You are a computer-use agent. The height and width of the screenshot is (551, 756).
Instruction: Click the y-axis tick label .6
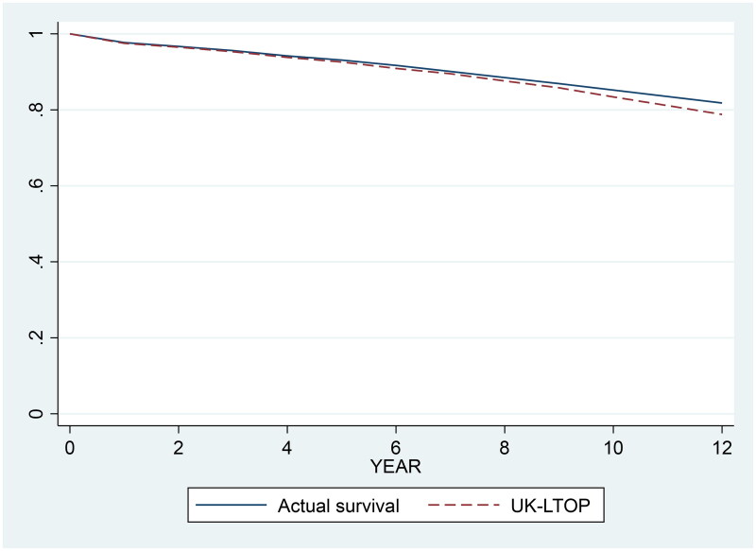(x=35, y=185)
